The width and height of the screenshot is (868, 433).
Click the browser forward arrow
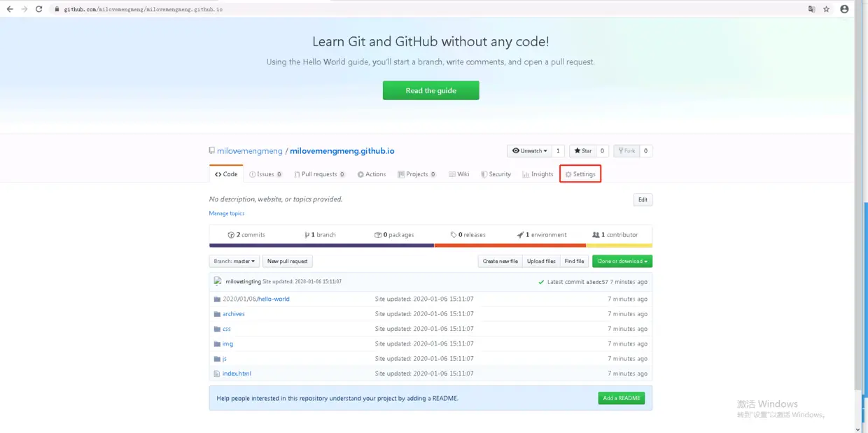(24, 9)
